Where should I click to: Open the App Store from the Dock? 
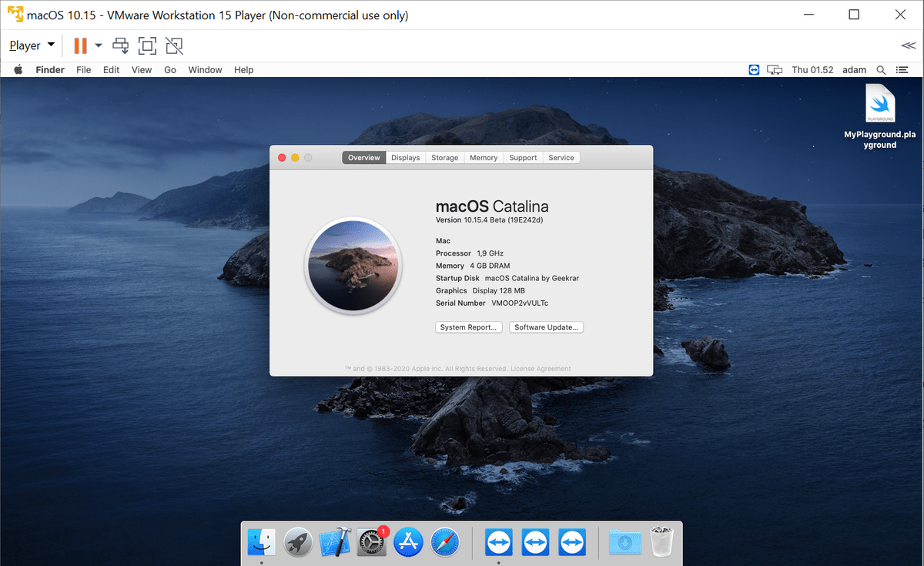click(x=408, y=542)
